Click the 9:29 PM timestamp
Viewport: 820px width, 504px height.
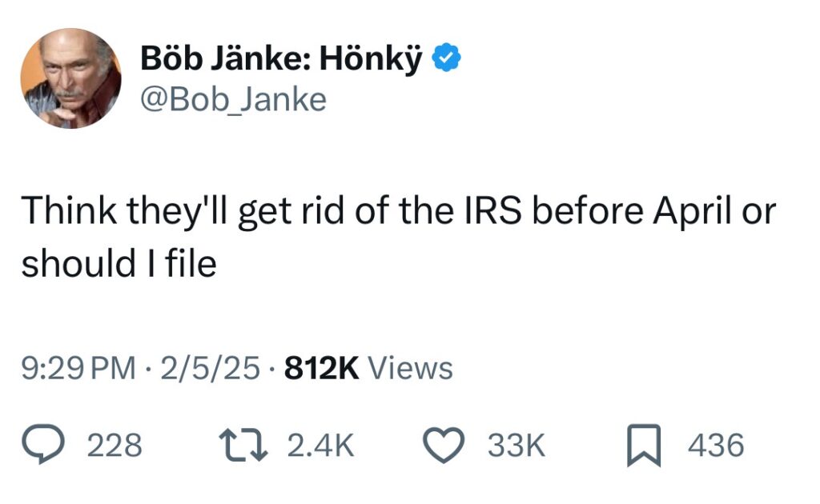(78, 369)
